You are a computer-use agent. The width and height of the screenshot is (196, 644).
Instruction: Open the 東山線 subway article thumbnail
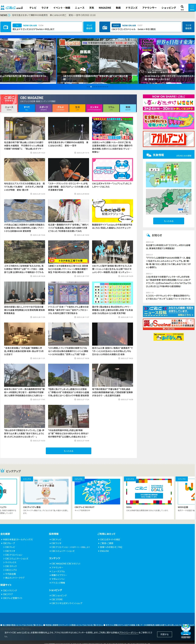24,128
